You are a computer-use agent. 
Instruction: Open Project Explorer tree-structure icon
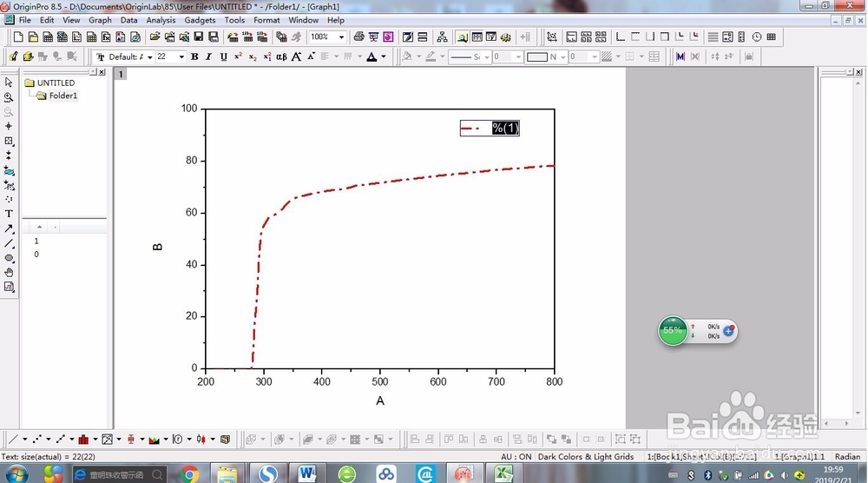coord(442,37)
